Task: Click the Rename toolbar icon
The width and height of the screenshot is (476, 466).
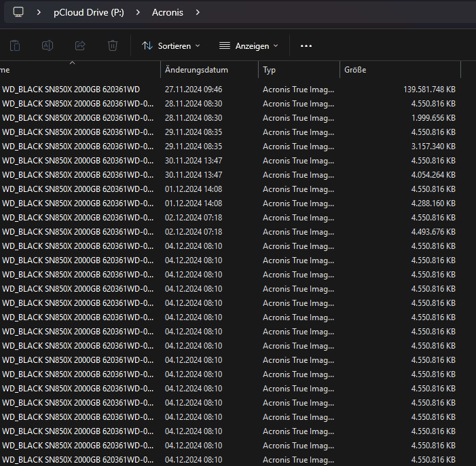Action: (48, 45)
